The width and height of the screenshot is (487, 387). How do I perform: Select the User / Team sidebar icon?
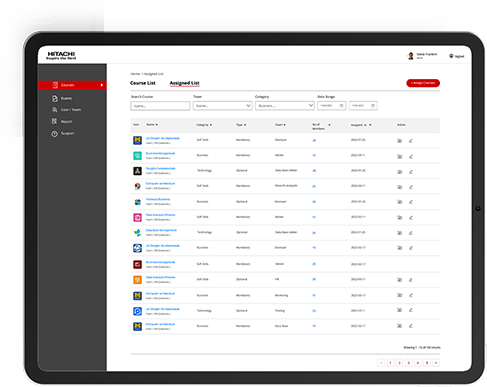tap(55, 110)
